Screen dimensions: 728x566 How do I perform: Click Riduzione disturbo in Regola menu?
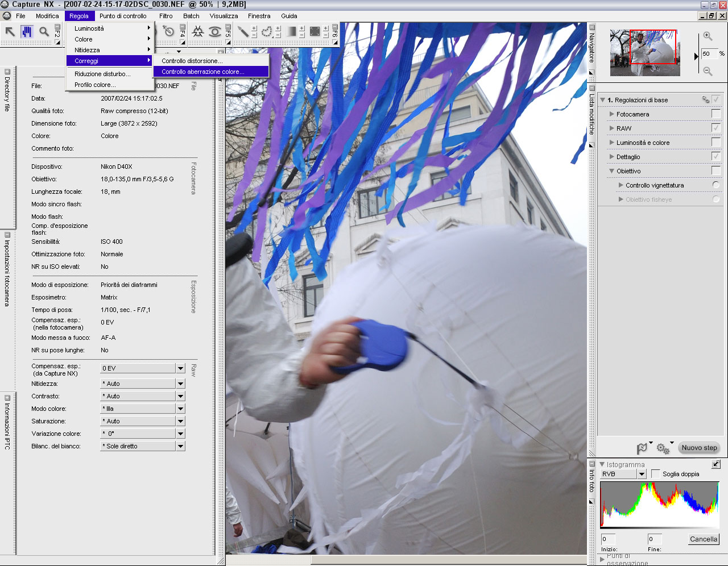click(x=110, y=74)
